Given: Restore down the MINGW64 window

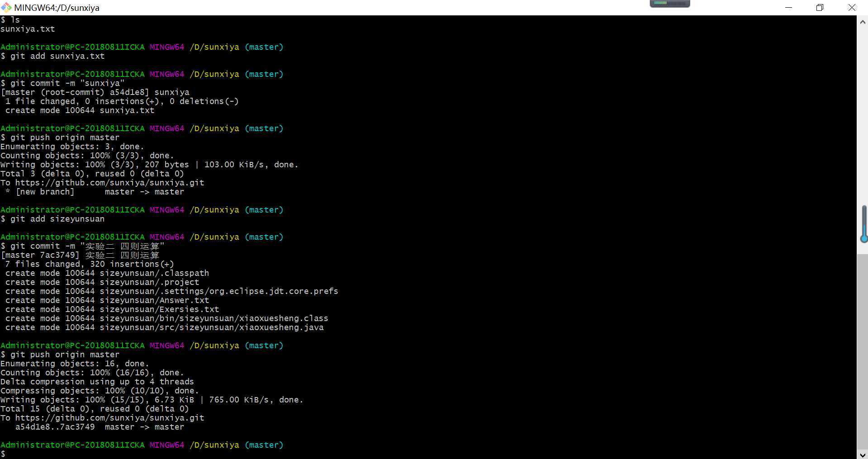Looking at the screenshot, I should pos(820,8).
